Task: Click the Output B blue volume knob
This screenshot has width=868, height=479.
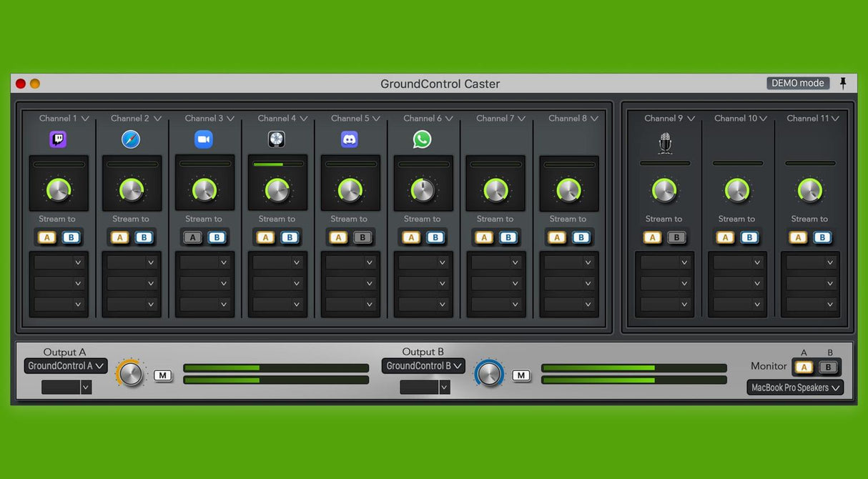Action: pos(489,374)
